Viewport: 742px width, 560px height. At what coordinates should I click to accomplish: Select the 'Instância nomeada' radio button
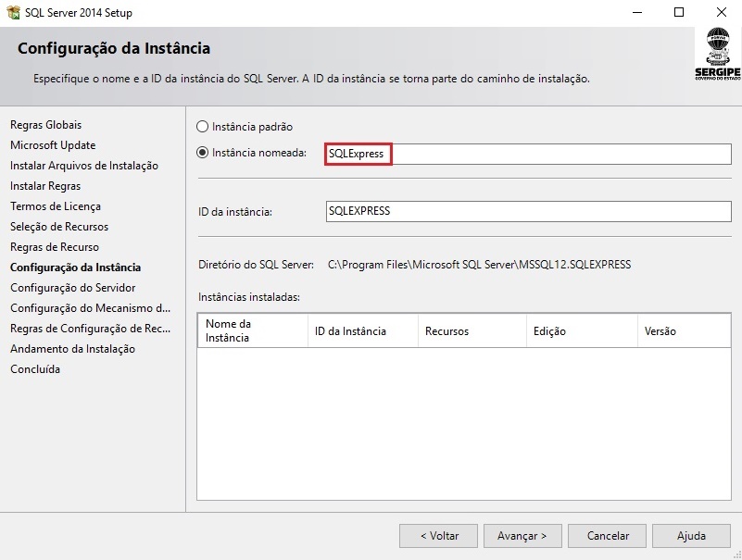point(203,153)
